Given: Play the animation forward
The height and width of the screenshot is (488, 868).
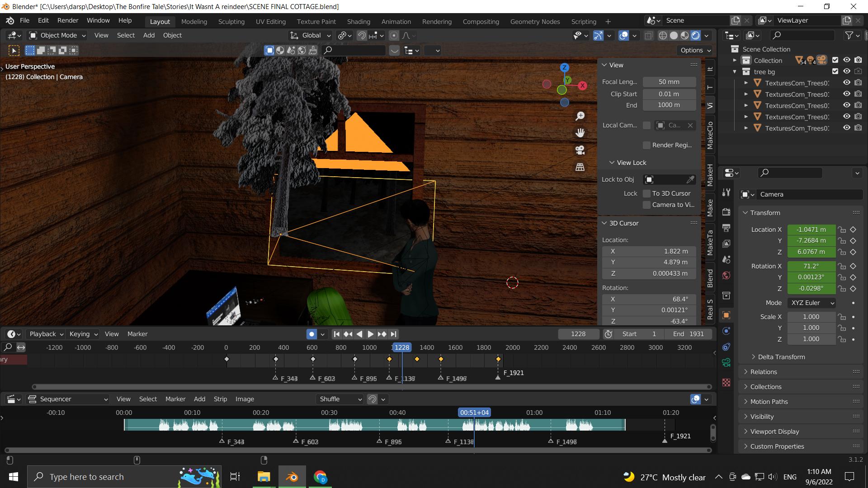Looking at the screenshot, I should [370, 334].
